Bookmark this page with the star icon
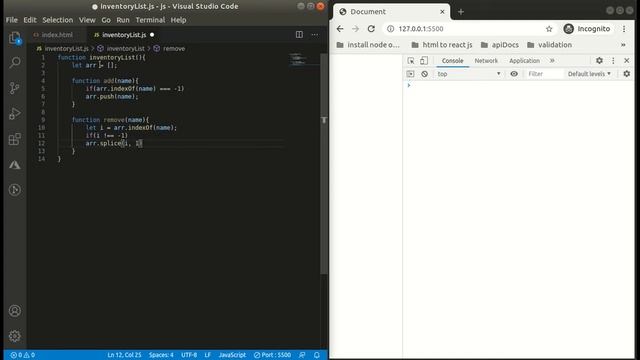The height and width of the screenshot is (360, 640). click(x=549, y=29)
